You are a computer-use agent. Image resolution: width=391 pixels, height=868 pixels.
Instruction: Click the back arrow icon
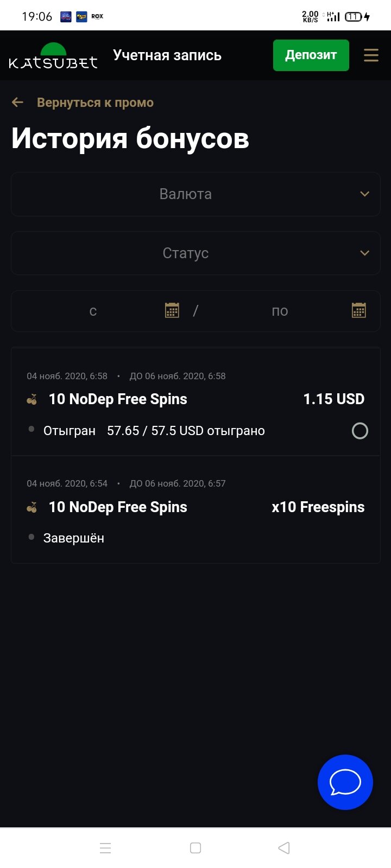pos(18,103)
